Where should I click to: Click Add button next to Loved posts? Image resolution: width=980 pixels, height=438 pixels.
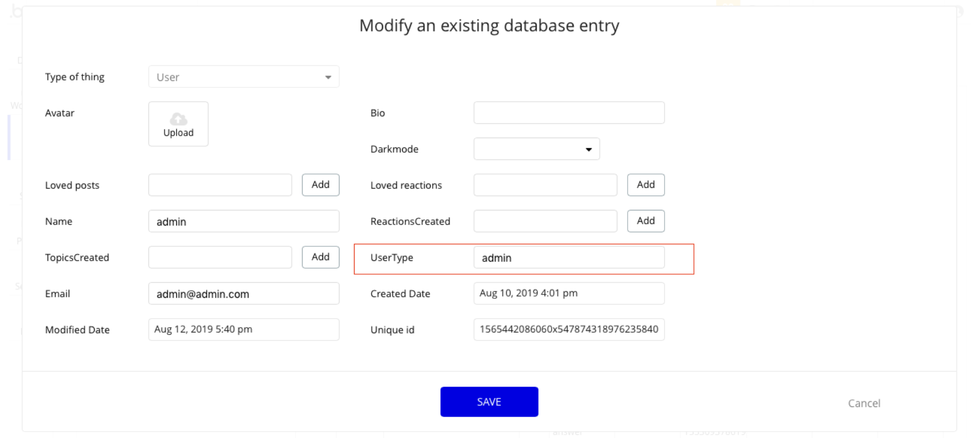click(x=320, y=185)
